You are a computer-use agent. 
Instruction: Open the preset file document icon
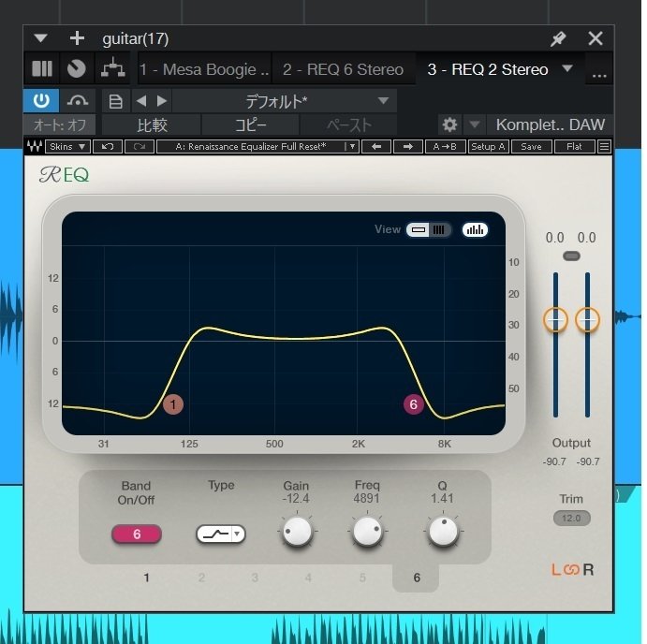tap(115, 101)
